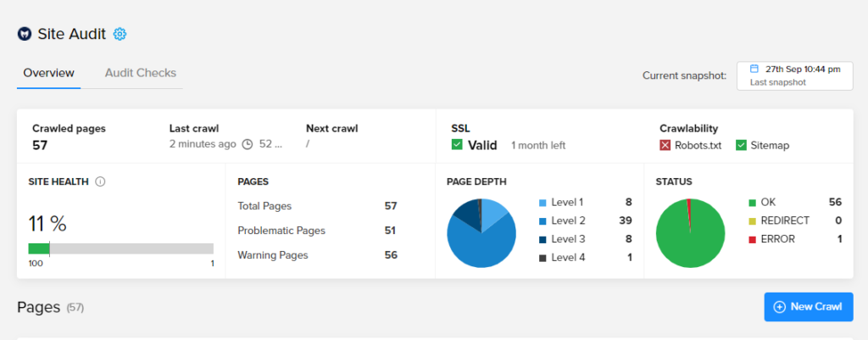
Task: Click the clock icon beside last crawl
Action: click(x=248, y=144)
